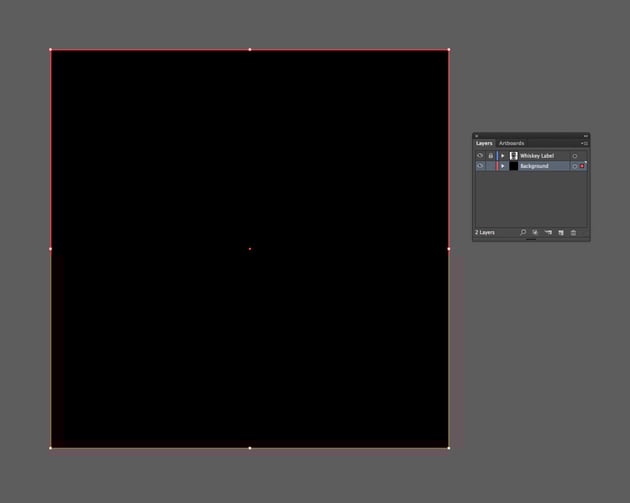
Task: Open the Layers panel flyout menu
Action: point(584,143)
